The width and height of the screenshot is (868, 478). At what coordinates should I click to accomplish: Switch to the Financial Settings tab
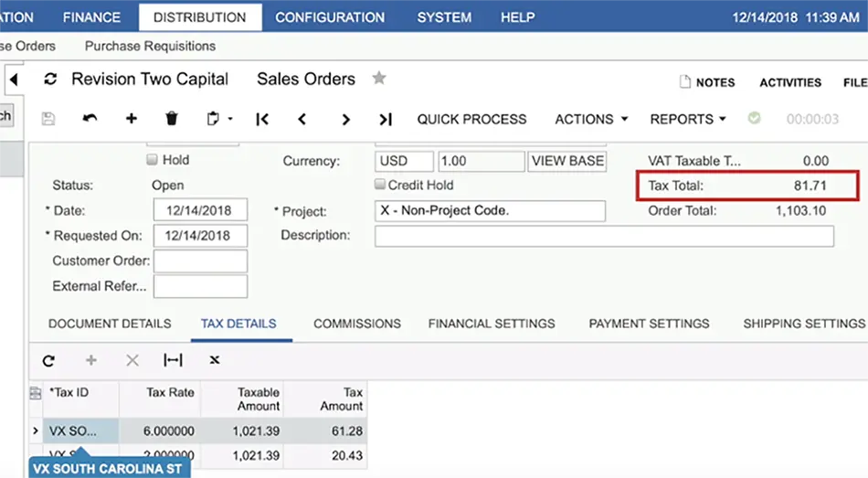pyautogui.click(x=492, y=324)
